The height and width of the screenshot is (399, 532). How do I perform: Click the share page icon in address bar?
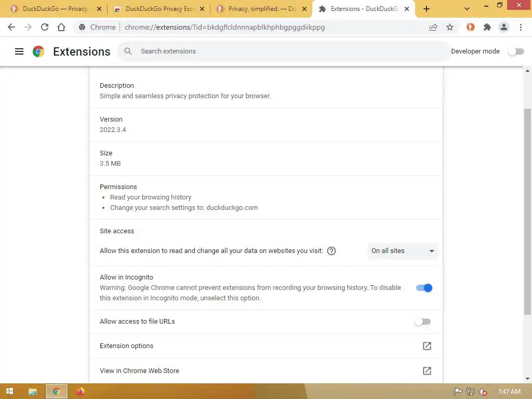[433, 27]
